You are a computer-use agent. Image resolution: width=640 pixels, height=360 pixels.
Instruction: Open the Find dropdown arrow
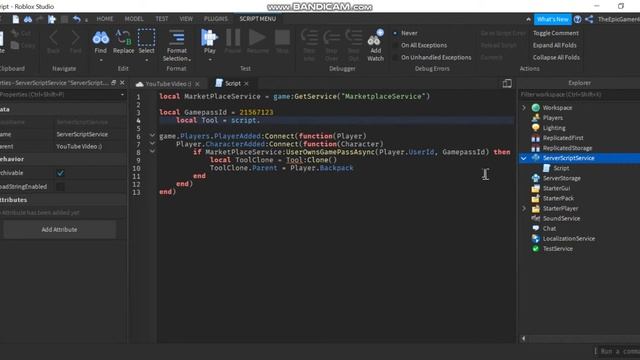[x=101, y=60]
